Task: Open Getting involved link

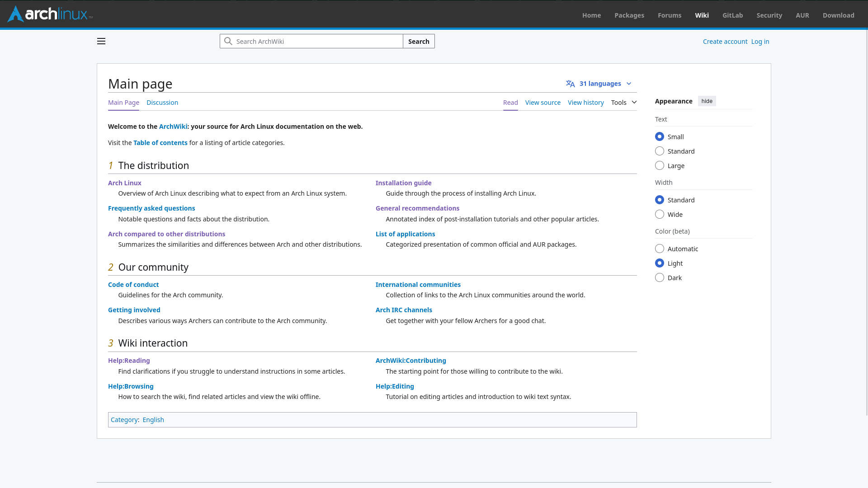Action: 134,310
